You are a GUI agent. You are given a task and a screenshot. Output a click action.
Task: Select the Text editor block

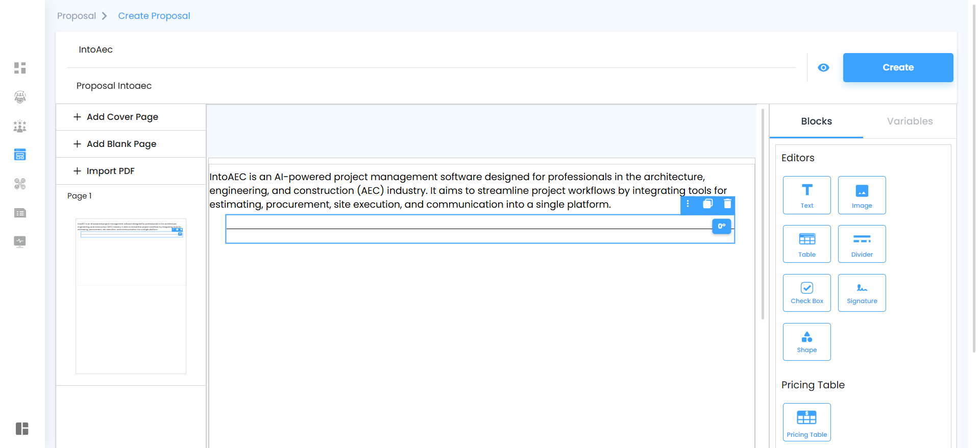(x=807, y=195)
